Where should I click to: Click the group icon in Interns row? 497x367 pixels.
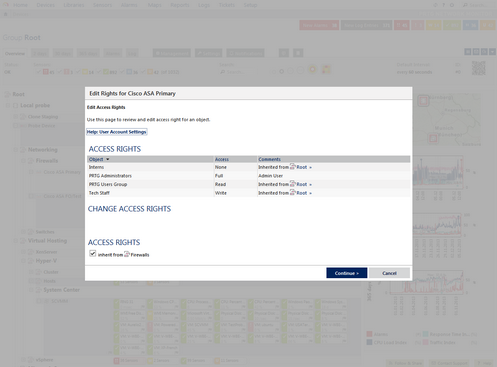[x=293, y=167]
